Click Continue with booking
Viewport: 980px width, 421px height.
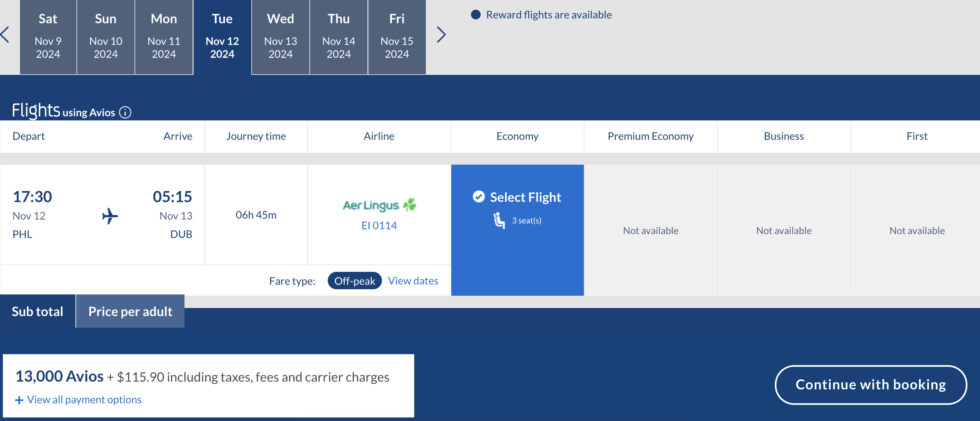click(x=871, y=385)
